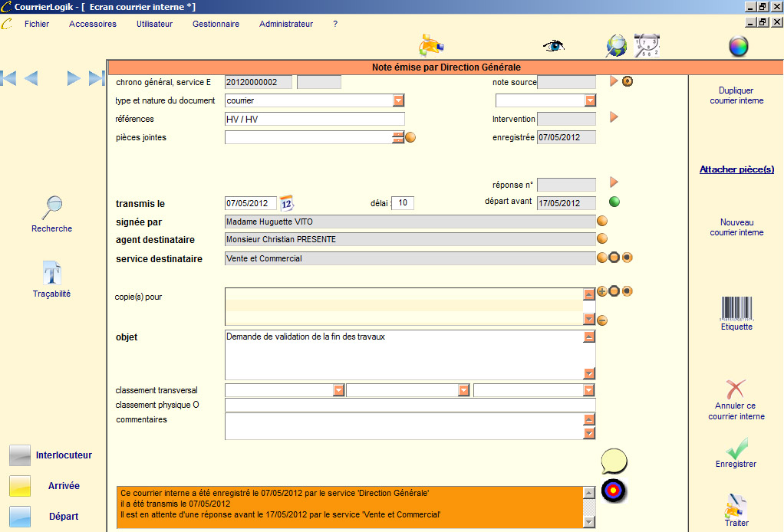Click the target bullseye icon
The image size is (784, 532).
coord(614,490)
